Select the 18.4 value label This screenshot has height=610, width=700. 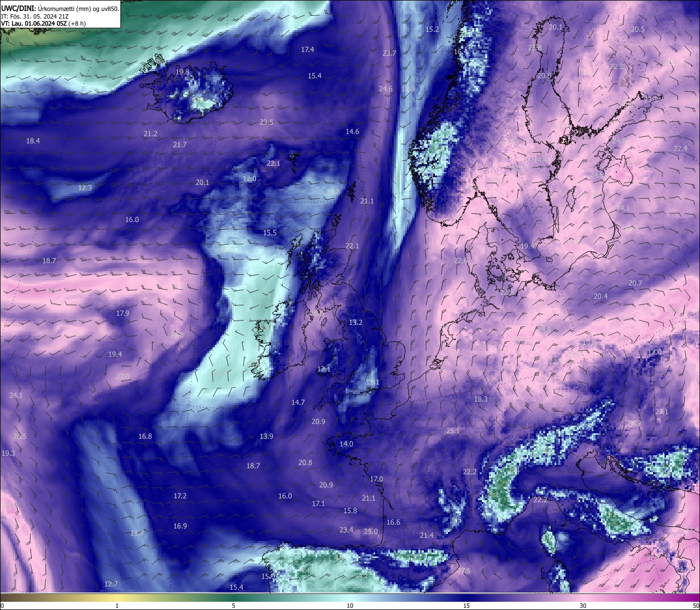[x=33, y=141]
